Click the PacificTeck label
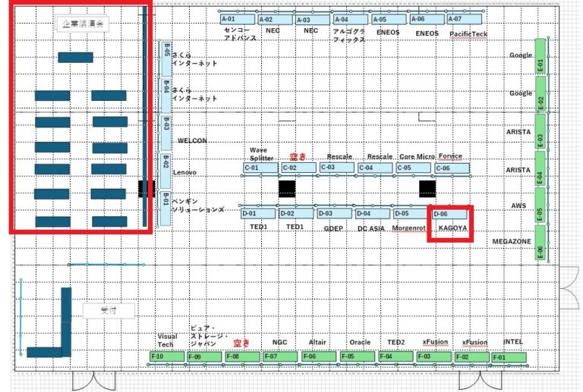This screenshot has height=392, width=583. [468, 34]
